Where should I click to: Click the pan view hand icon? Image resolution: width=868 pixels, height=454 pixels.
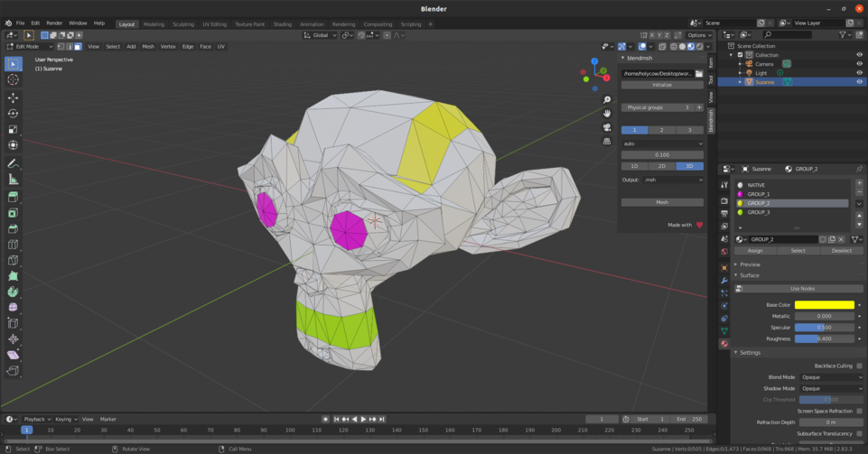(x=607, y=114)
